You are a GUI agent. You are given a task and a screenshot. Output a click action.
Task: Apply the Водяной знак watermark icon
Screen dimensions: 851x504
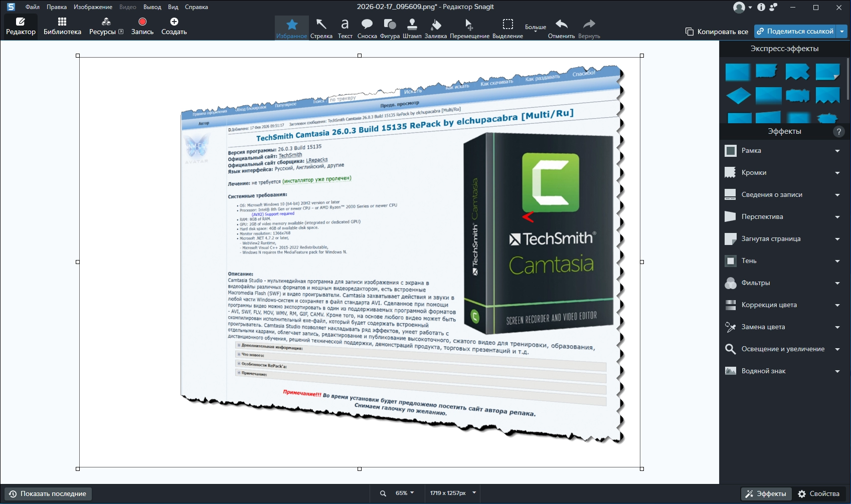pyautogui.click(x=731, y=371)
